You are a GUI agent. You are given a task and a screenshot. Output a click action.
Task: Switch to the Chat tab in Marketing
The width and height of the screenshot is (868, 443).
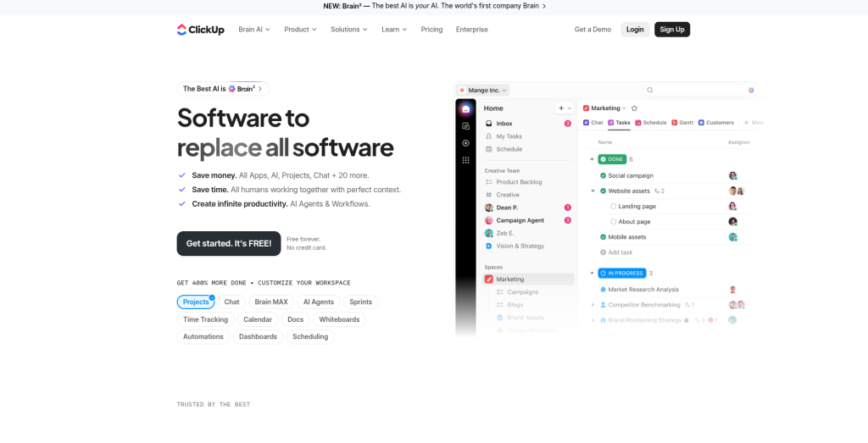593,123
